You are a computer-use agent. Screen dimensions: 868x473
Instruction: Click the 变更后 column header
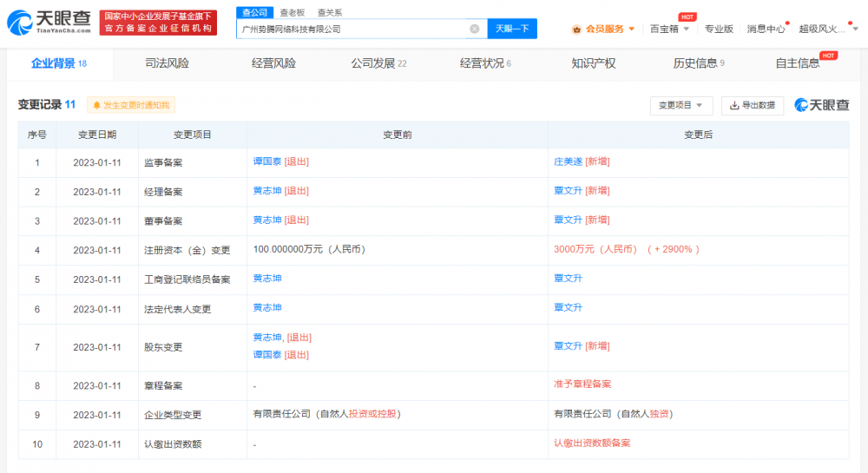point(698,135)
